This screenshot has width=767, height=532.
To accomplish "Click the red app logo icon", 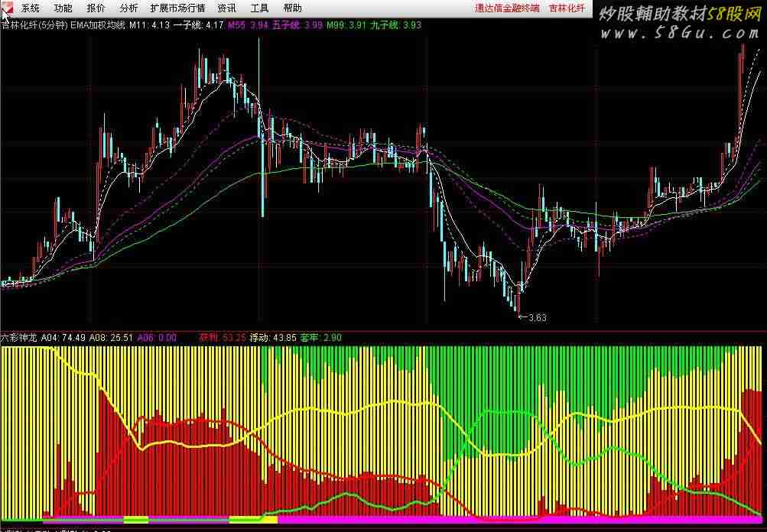I will (6, 8).
